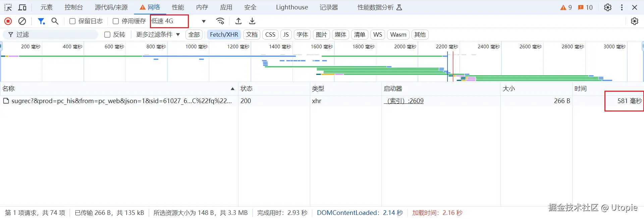Import a HAR file with the upload icon
Viewport: 644px width, 219px height.
[x=238, y=21]
